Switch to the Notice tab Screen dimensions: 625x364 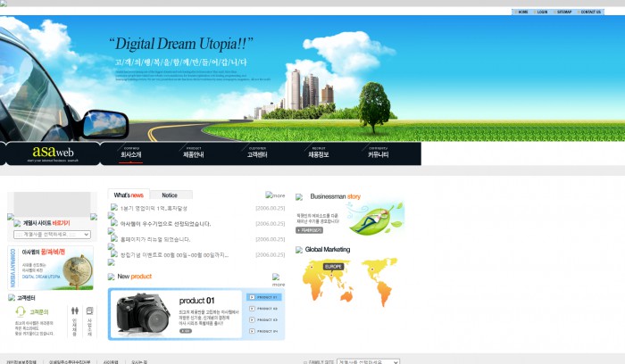coord(170,194)
